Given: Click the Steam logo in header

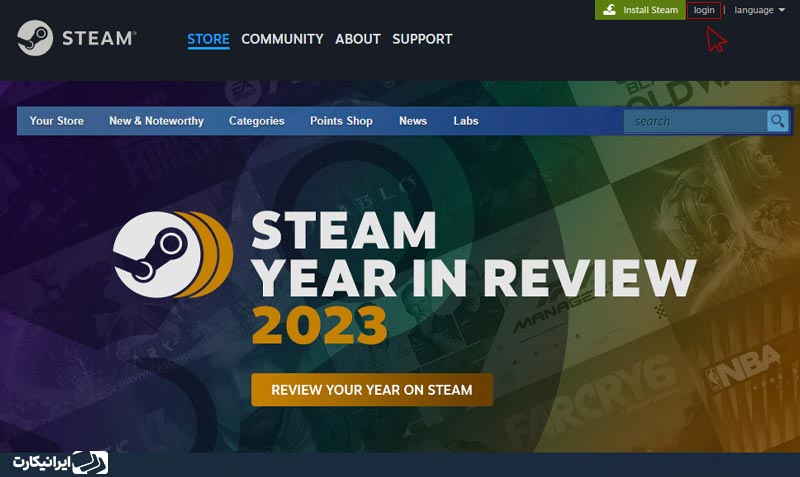Looking at the screenshot, I should click(x=77, y=38).
